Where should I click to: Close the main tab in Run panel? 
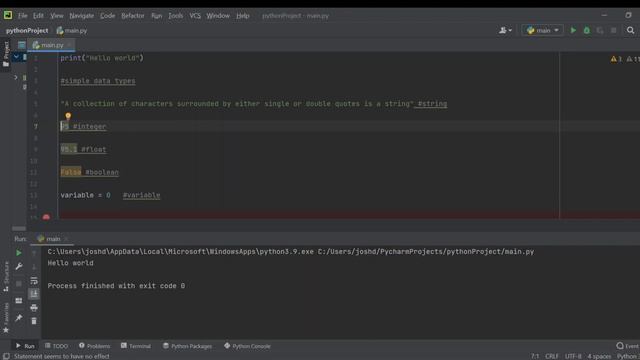66,239
